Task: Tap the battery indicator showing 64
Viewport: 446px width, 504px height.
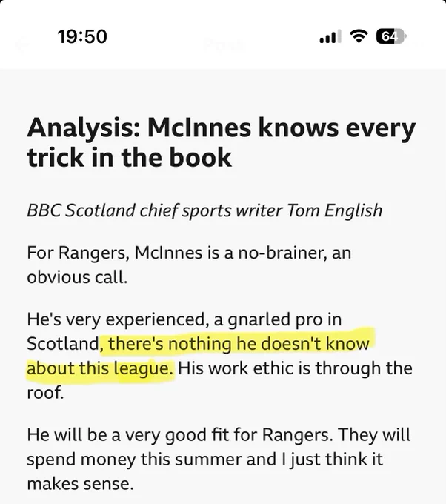Action: pos(391,36)
